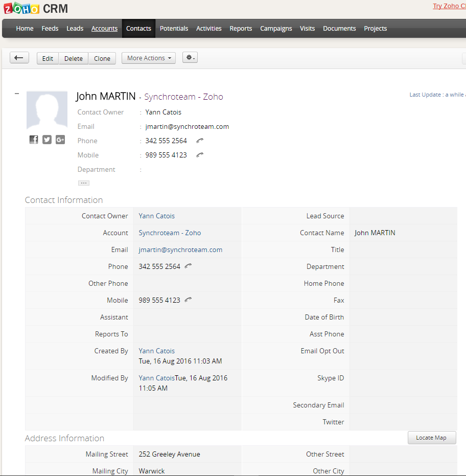Click the Skype ID field label

(x=331, y=378)
